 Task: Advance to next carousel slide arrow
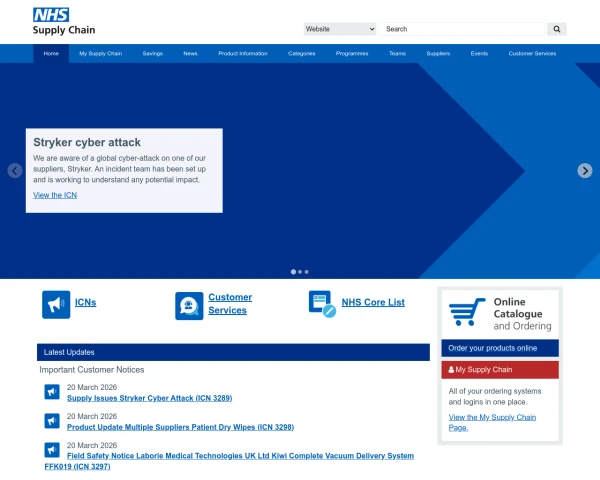(x=585, y=171)
